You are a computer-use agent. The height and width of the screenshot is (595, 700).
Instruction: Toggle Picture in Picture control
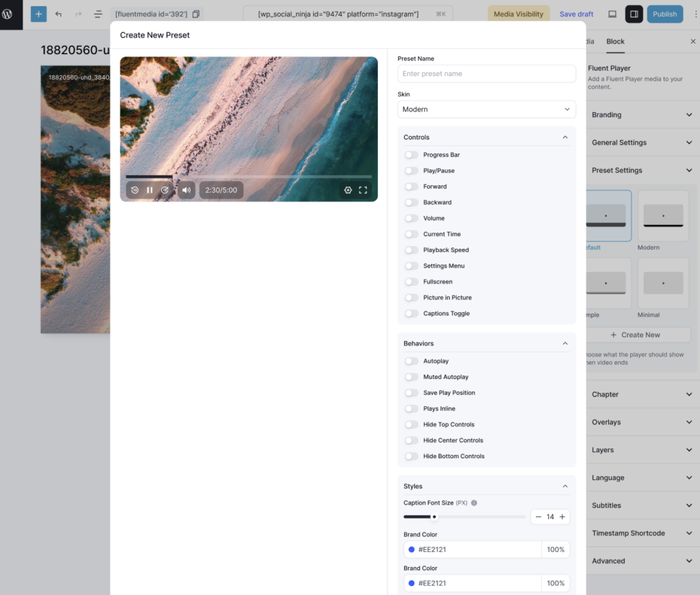point(412,297)
